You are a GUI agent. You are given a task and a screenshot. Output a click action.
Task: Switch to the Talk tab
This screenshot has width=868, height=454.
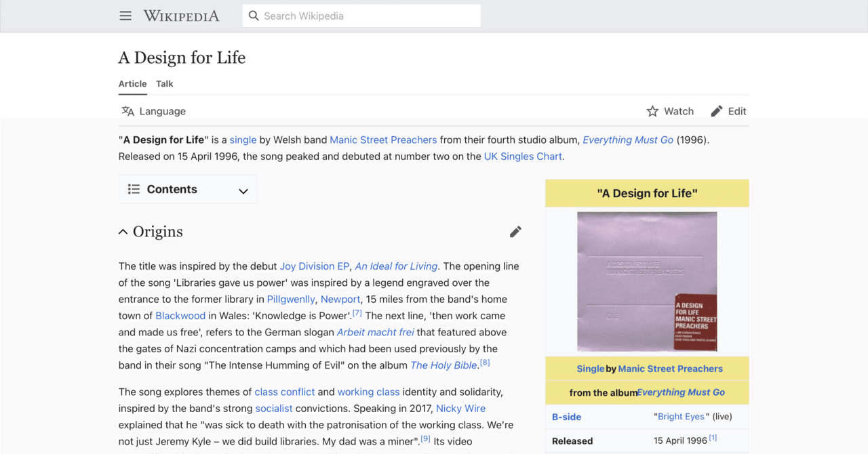tap(165, 84)
